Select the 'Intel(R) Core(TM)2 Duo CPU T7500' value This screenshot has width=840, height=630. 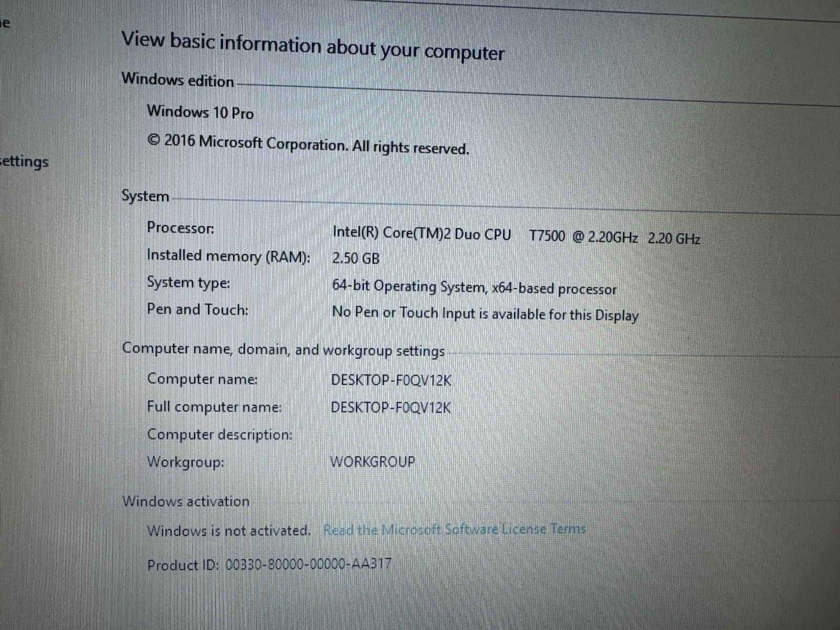point(516,235)
